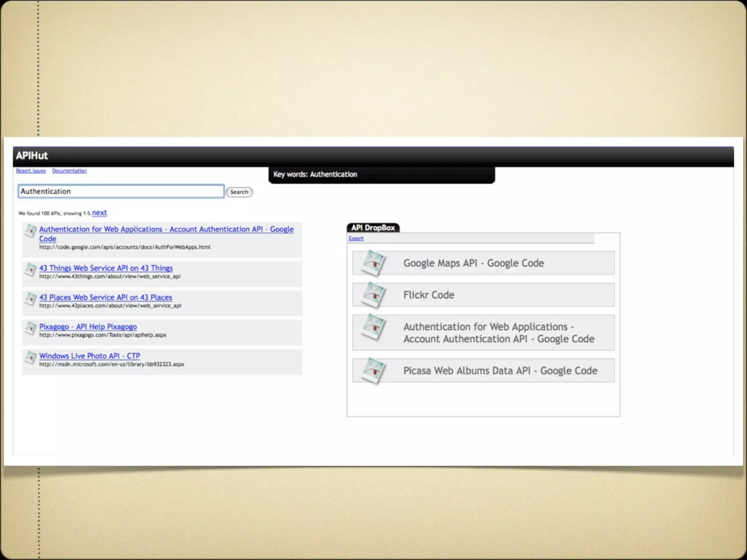Click Picasa Web Albums icon in DropBox
The image size is (747, 560).
(373, 371)
